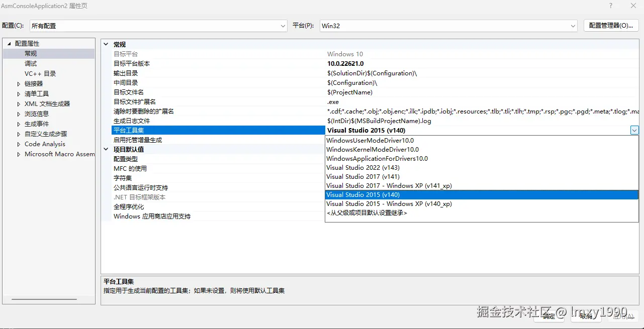
Task: Choose WindowsKernelModeDriver10.0 from the list
Action: coord(482,150)
